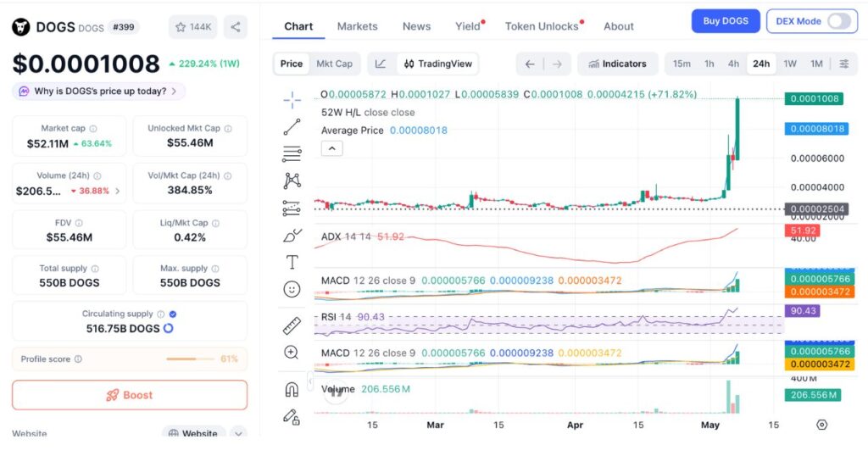Open the Chart tab

tap(298, 26)
